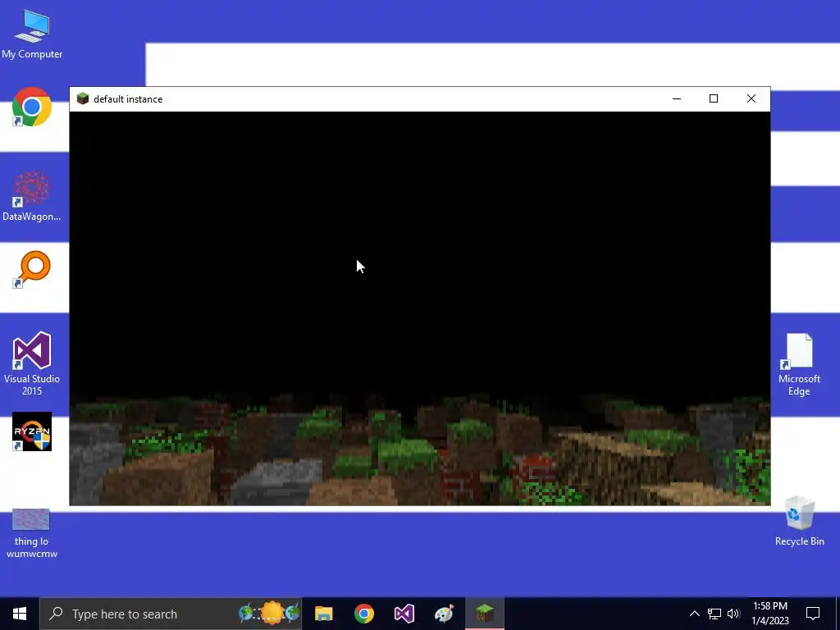This screenshot has height=630, width=840.
Task: Minimize the 'default instance' window
Action: [677, 98]
